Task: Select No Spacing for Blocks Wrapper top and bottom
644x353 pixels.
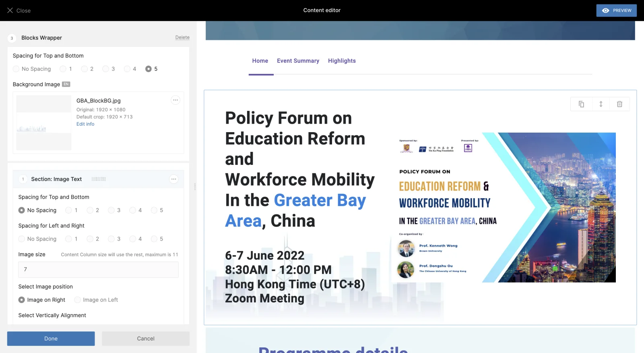Action: click(16, 69)
